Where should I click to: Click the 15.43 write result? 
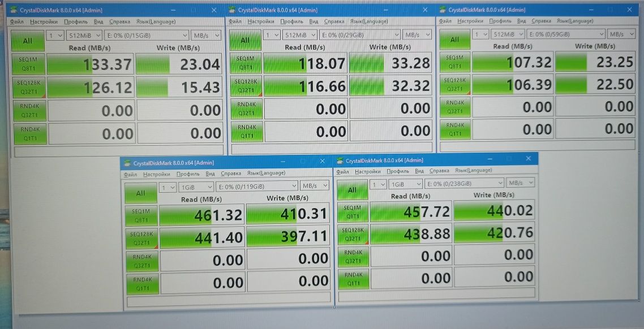pyautogui.click(x=179, y=87)
